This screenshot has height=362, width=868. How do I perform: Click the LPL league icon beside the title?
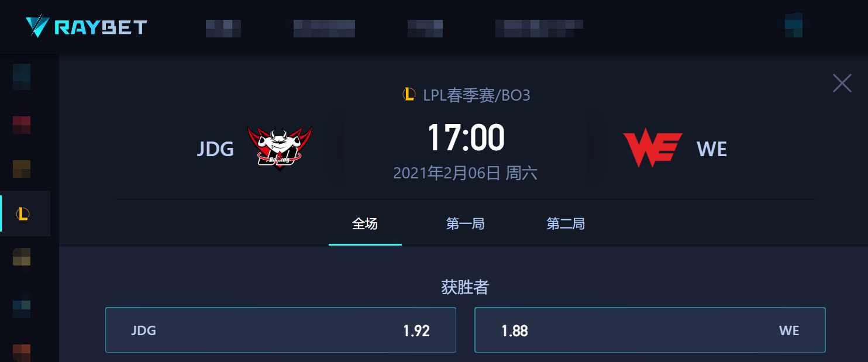[x=409, y=94]
